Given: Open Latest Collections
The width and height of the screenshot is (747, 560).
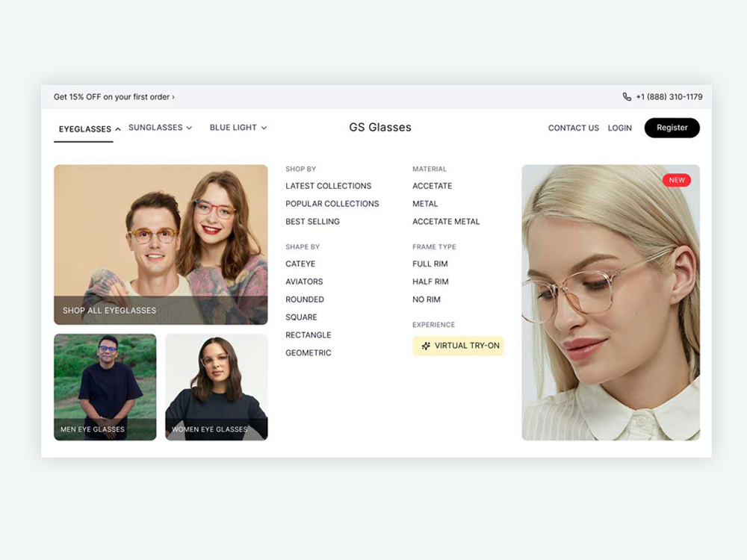Looking at the screenshot, I should click(328, 186).
